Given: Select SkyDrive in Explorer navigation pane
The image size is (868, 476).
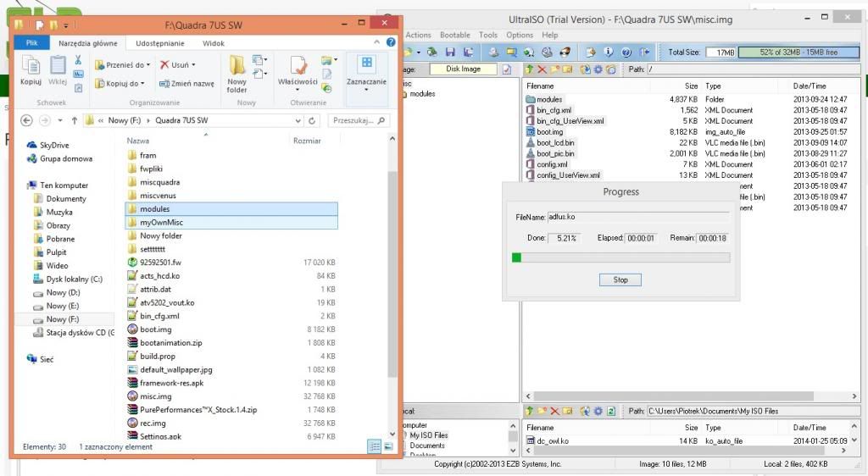Looking at the screenshot, I should coord(53,146).
